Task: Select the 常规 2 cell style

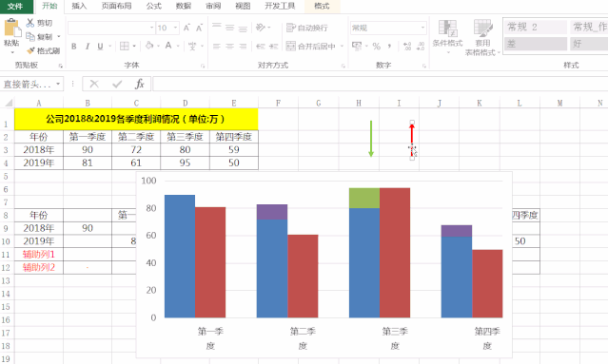Action: click(536, 27)
